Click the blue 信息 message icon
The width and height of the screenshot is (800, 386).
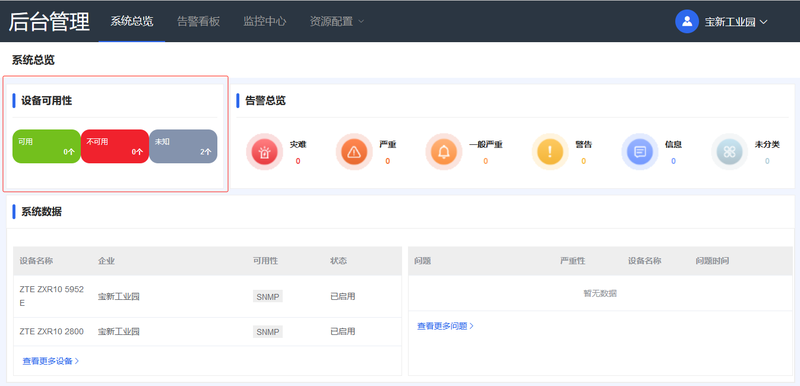[x=640, y=151]
